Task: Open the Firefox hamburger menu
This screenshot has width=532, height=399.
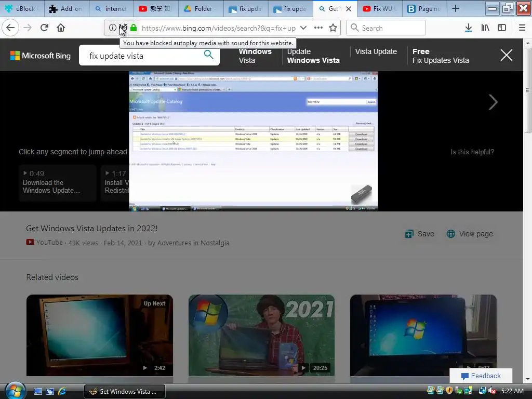Action: 522,28
